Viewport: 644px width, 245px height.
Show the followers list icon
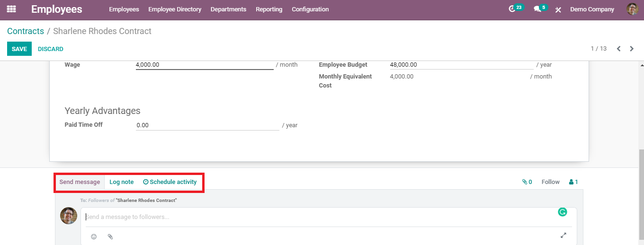(573, 182)
